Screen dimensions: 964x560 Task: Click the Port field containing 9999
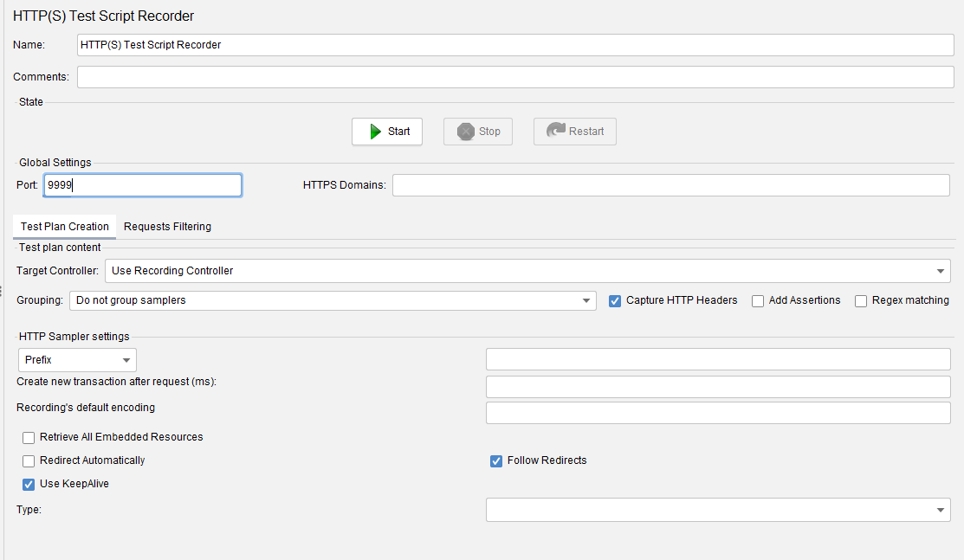143,185
